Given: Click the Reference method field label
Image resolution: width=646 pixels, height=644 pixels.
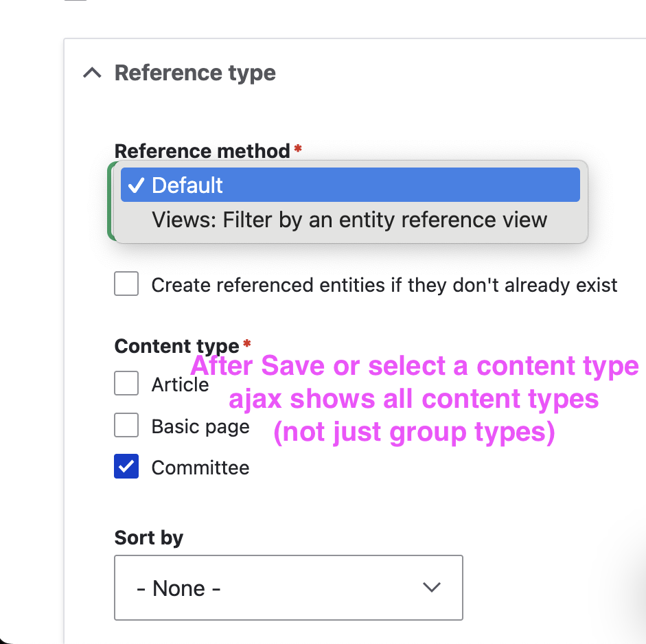Looking at the screenshot, I should [203, 151].
